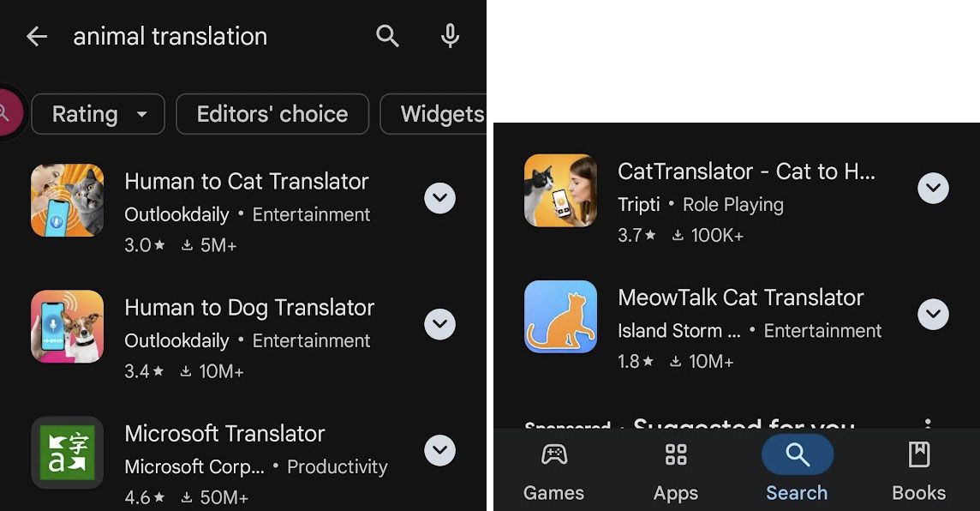Tap the CatTranslator app icon
980x511 pixels.
tap(561, 190)
